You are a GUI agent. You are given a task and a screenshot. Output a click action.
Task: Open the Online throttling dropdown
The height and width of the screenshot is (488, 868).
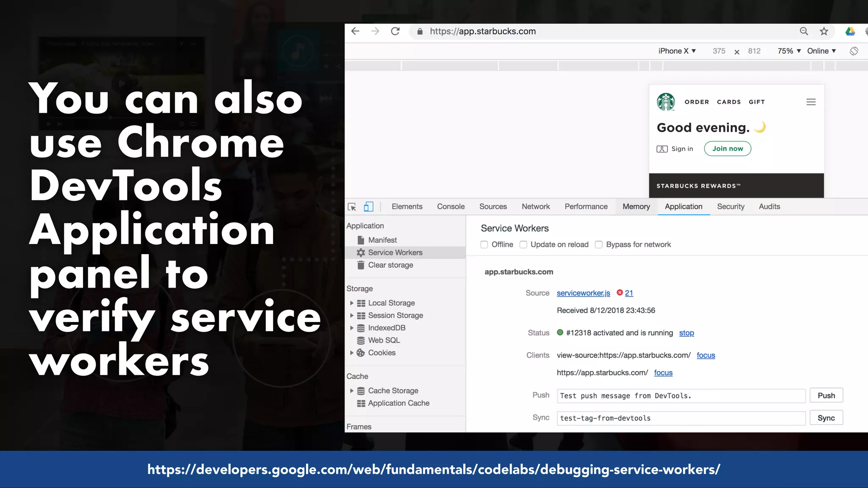pyautogui.click(x=821, y=51)
